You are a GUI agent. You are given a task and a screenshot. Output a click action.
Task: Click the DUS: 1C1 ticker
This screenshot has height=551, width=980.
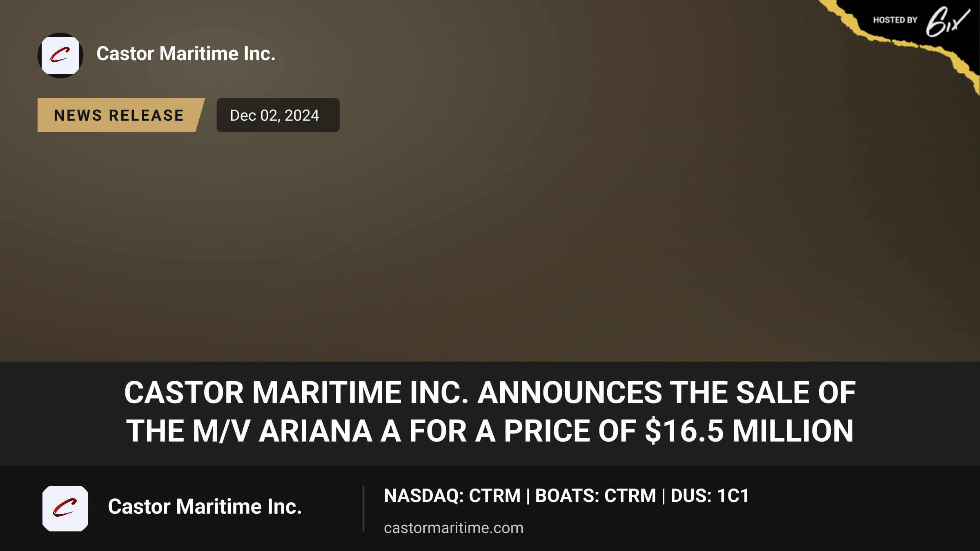[x=710, y=495]
